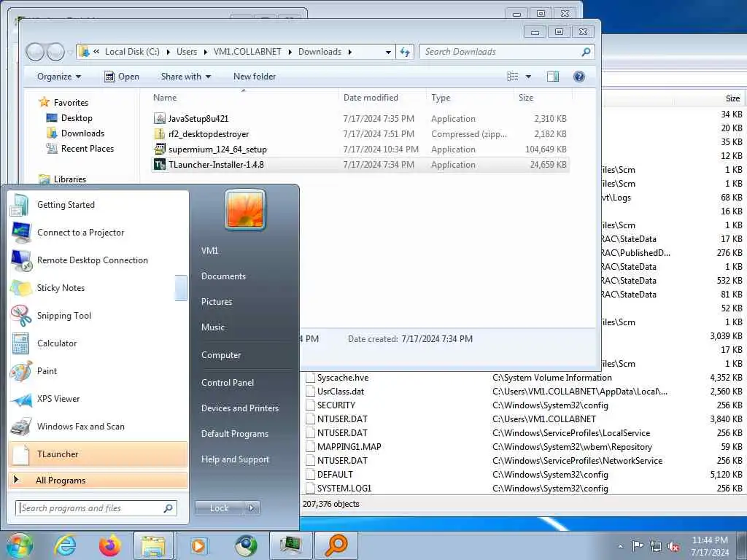Open the Organize dropdown menu
The height and width of the screenshot is (560, 747).
click(x=59, y=77)
